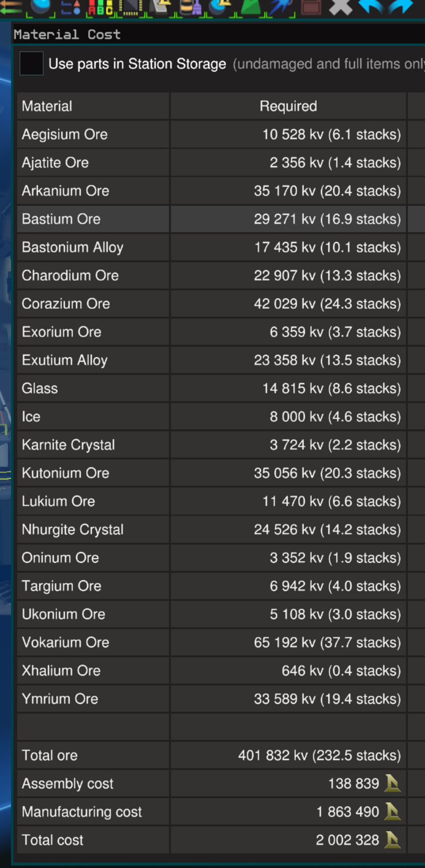Click the Glass material row
425x868 pixels.
[211, 388]
